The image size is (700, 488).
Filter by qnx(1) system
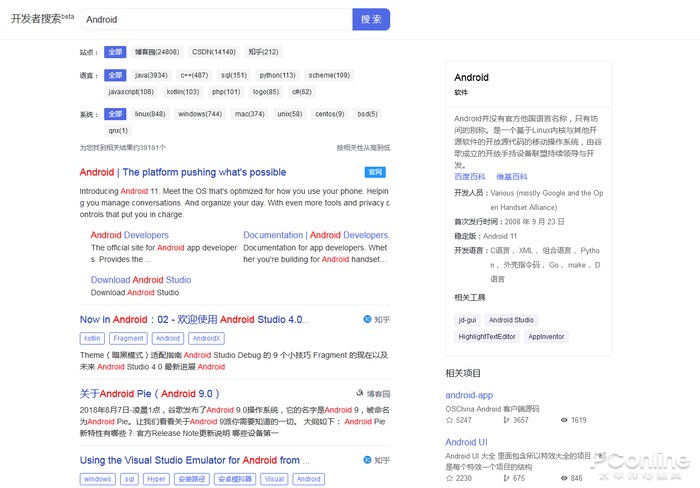tap(118, 130)
